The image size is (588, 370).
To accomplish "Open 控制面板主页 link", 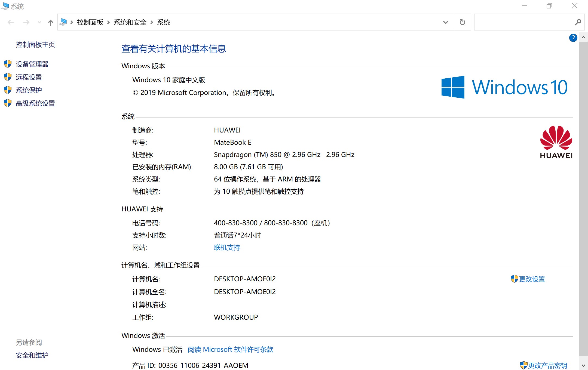I will point(35,45).
